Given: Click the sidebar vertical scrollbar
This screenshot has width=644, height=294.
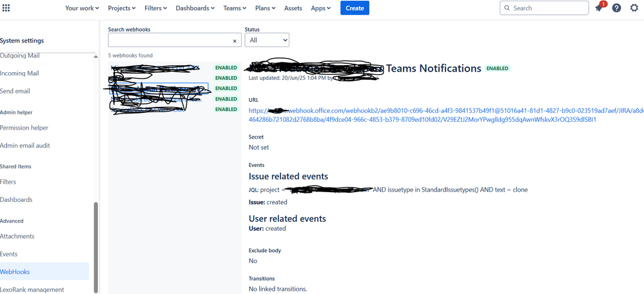Looking at the screenshot, I should click(x=96, y=247).
